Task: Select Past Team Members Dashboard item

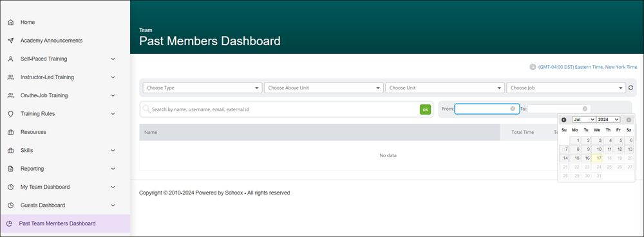Action: pos(65,223)
